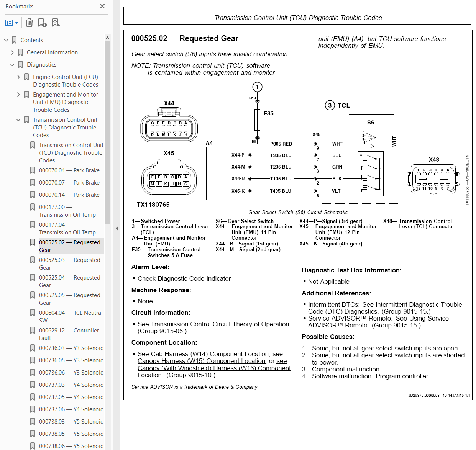Expand Engine Control Unit (ECU) bookmark
Image resolution: width=476 pixels, height=450 pixels.
click(x=18, y=77)
